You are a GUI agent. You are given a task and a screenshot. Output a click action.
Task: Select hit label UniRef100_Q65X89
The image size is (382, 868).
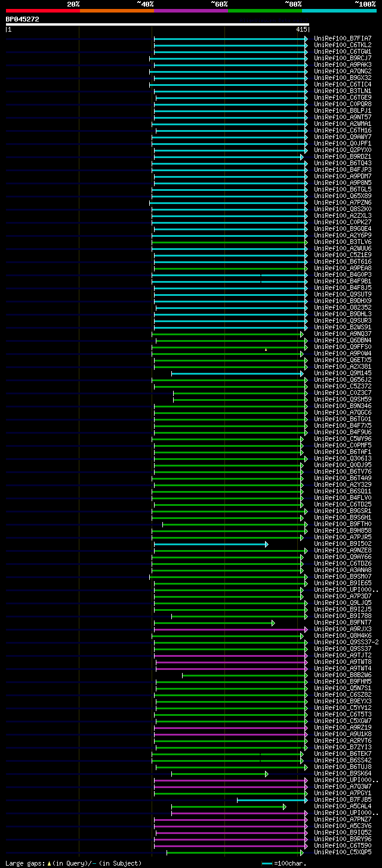coord(342,196)
